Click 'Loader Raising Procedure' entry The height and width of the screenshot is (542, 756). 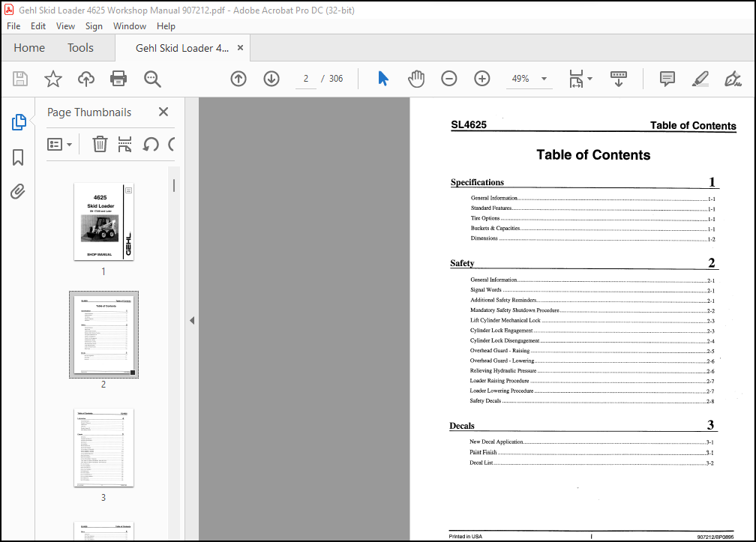pos(499,381)
